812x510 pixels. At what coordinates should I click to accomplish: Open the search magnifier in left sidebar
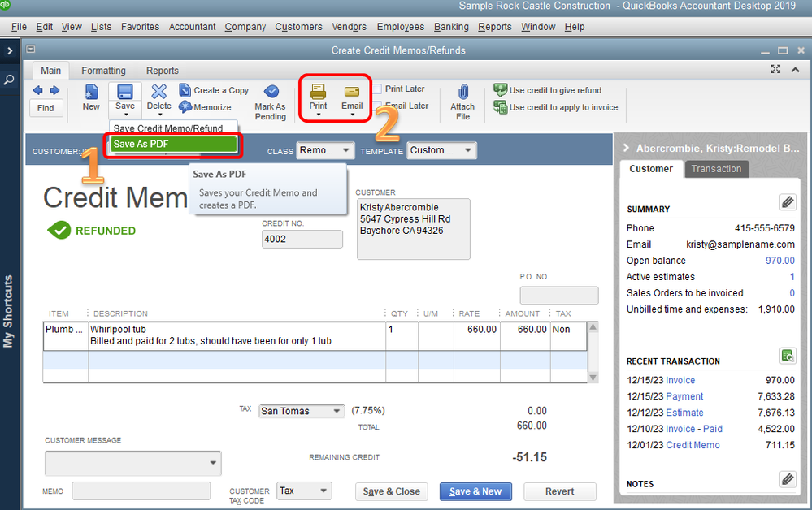[x=9, y=80]
